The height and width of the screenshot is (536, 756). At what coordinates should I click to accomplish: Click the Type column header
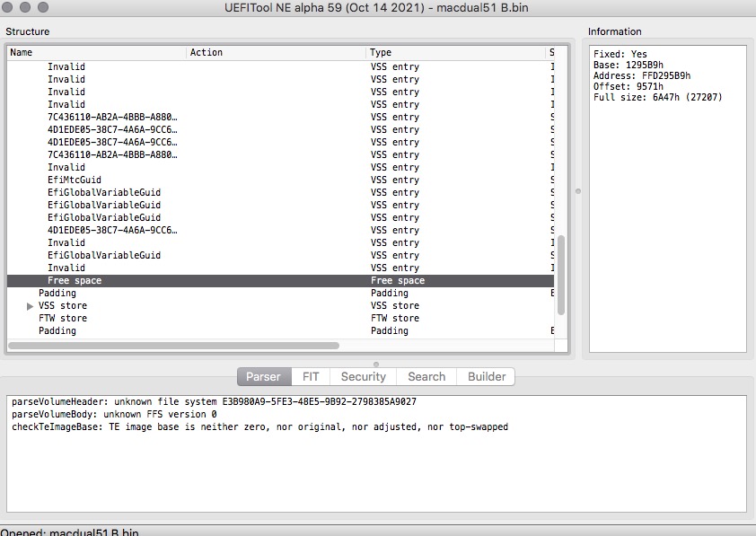tap(455, 53)
